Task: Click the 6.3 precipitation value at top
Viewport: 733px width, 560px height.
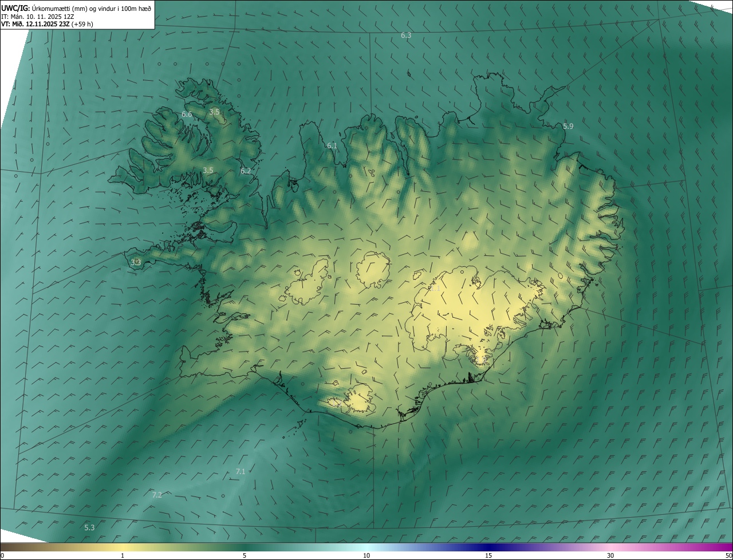Action: pyautogui.click(x=405, y=36)
